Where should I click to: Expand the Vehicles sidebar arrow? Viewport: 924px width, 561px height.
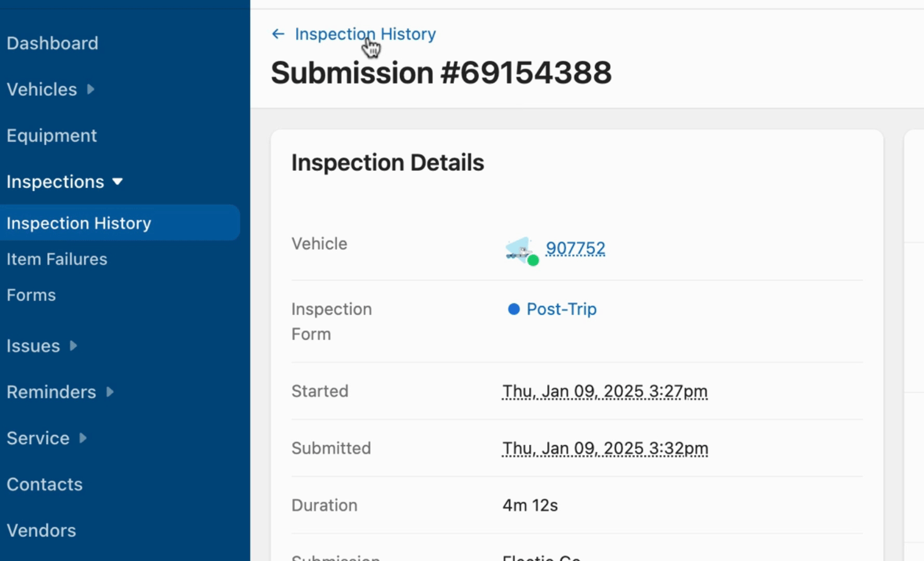tap(91, 89)
